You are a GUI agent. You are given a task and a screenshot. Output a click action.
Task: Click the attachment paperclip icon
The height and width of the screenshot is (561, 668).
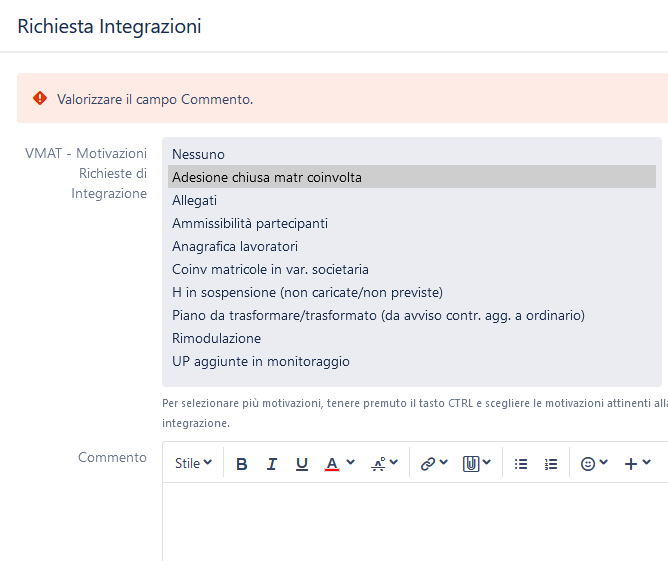pyautogui.click(x=471, y=463)
